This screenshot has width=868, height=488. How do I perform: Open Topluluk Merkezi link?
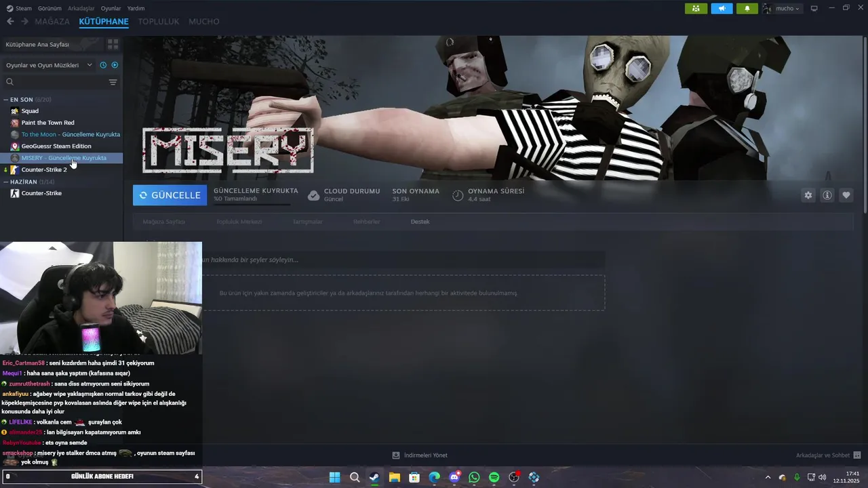coord(239,222)
